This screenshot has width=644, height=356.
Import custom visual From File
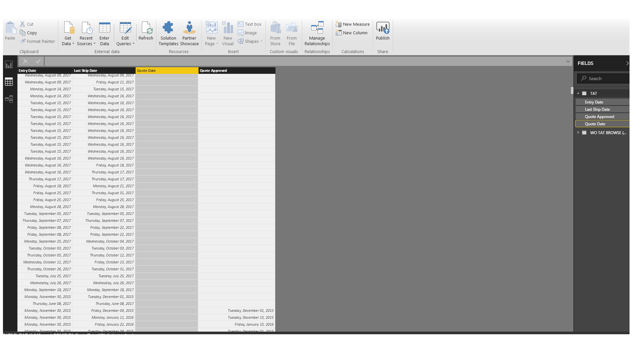[292, 34]
